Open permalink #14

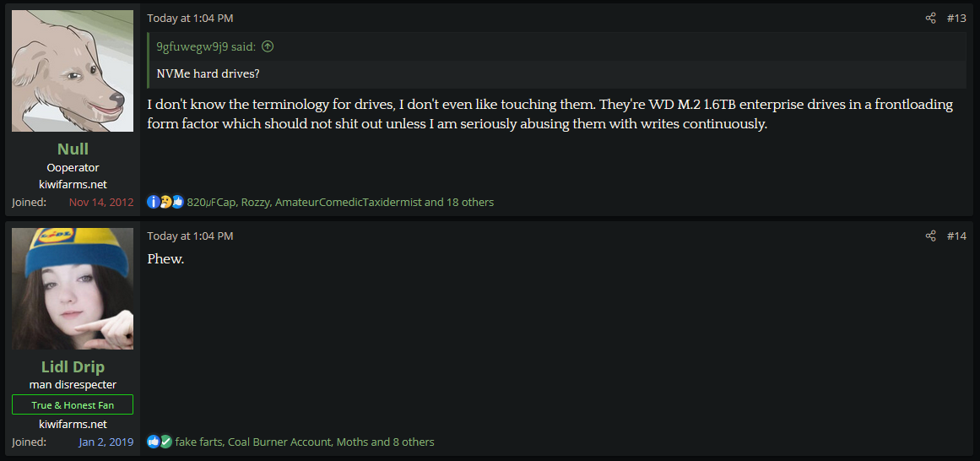point(956,236)
